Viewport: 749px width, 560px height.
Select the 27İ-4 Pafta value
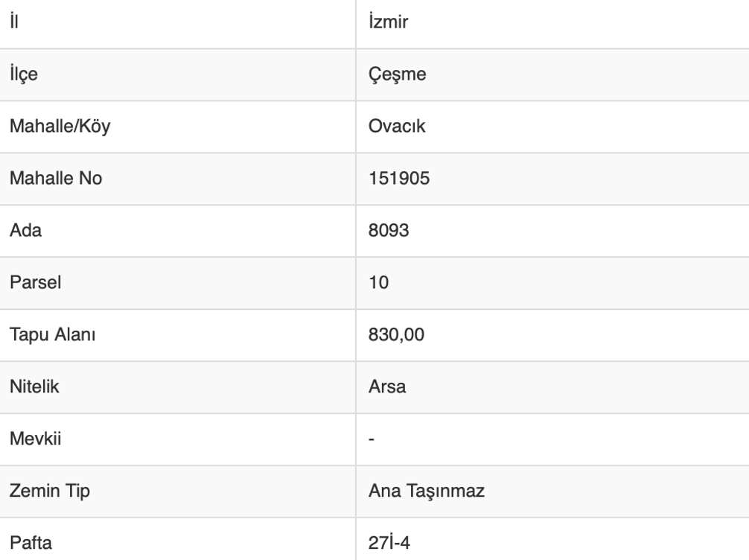pos(390,544)
